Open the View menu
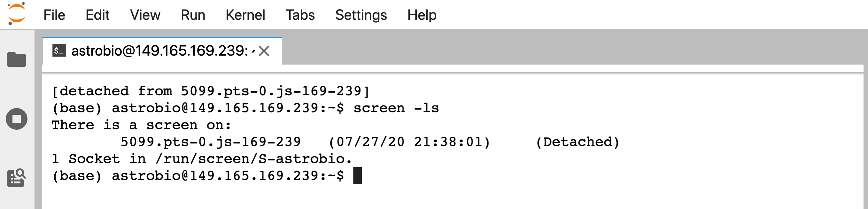The image size is (868, 209). point(145,15)
